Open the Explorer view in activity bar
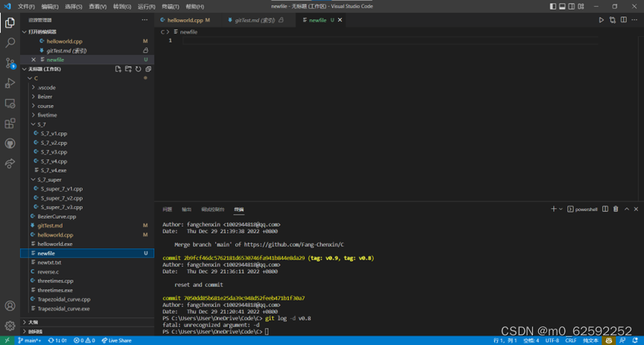This screenshot has width=644, height=345. [x=10, y=22]
